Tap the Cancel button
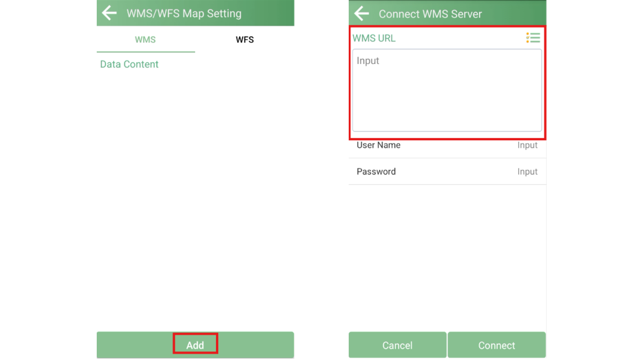The width and height of the screenshot is (644, 359). [397, 345]
